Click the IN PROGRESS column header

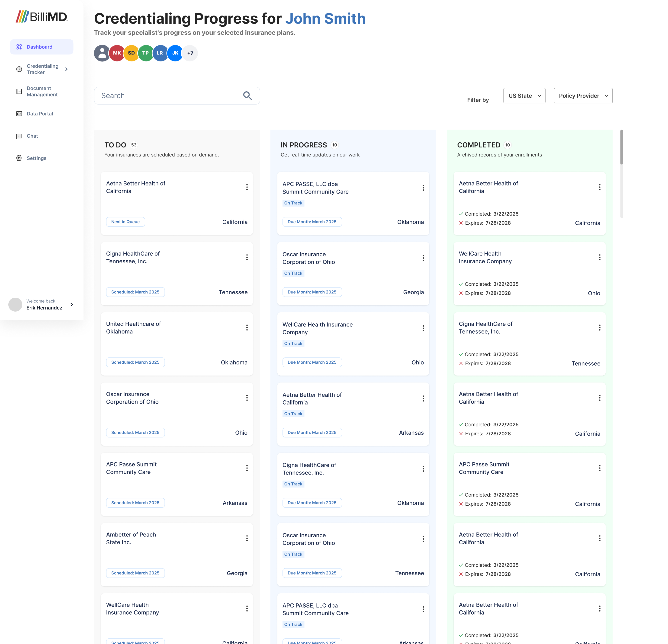(x=304, y=145)
